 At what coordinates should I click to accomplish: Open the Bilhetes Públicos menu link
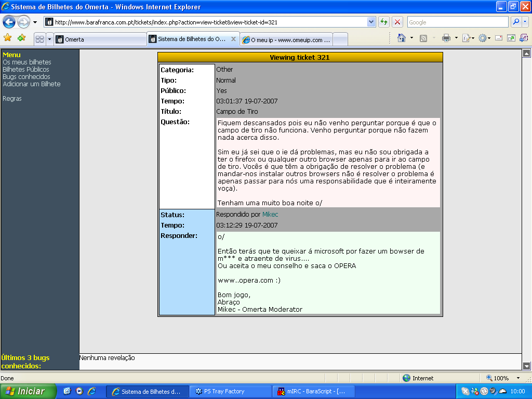(26, 70)
